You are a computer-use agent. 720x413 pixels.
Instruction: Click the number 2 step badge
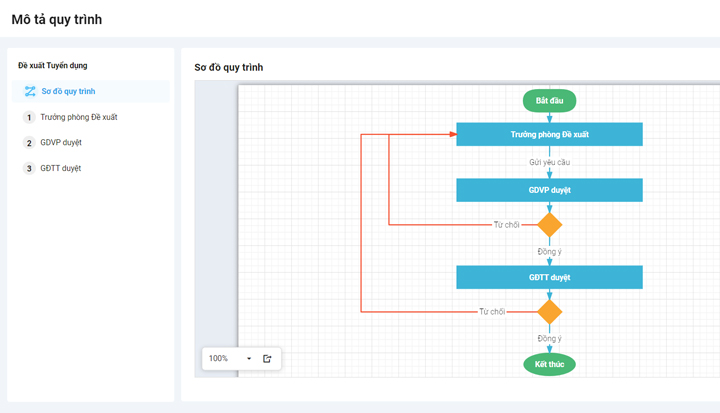29,143
